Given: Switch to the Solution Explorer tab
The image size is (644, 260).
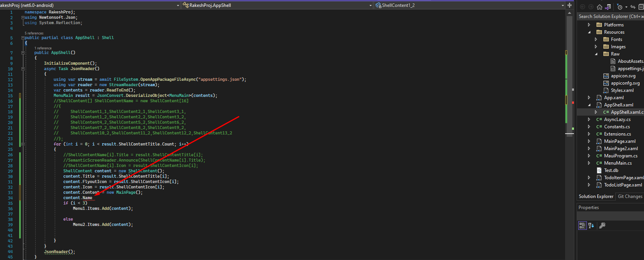Looking at the screenshot, I should tap(596, 196).
